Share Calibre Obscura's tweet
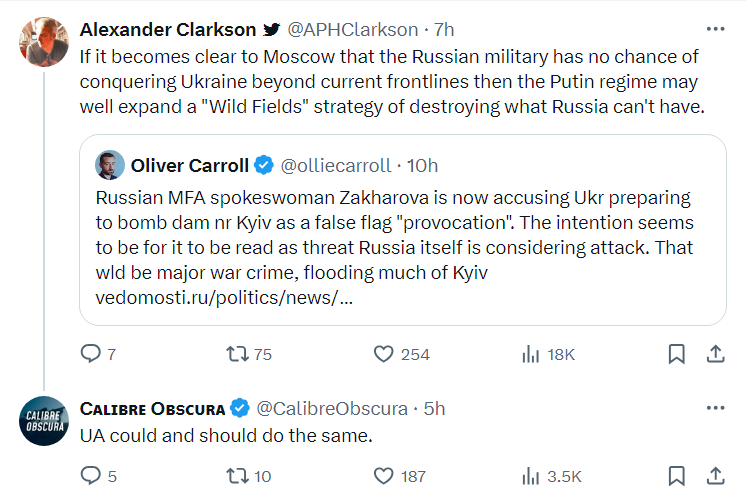The image size is (746, 501). [716, 476]
